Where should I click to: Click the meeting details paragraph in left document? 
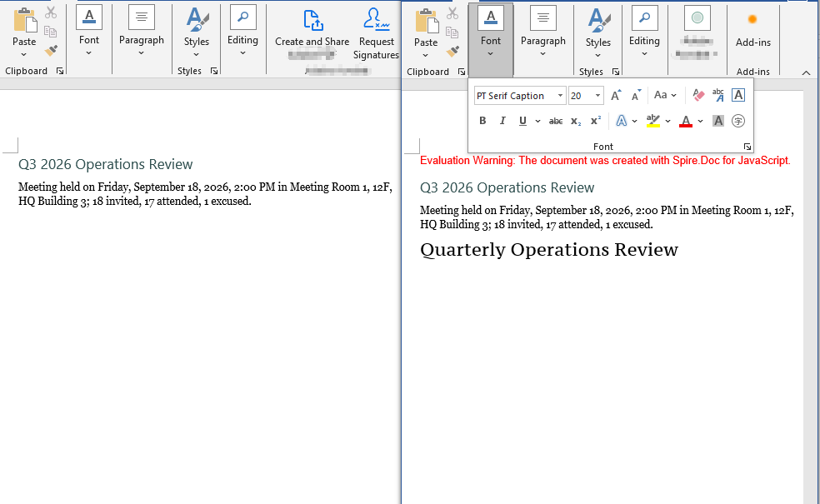click(x=205, y=194)
